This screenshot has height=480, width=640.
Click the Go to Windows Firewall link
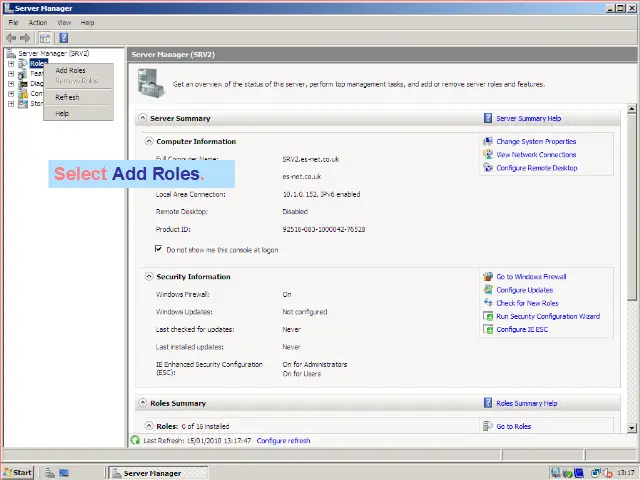[x=531, y=277]
